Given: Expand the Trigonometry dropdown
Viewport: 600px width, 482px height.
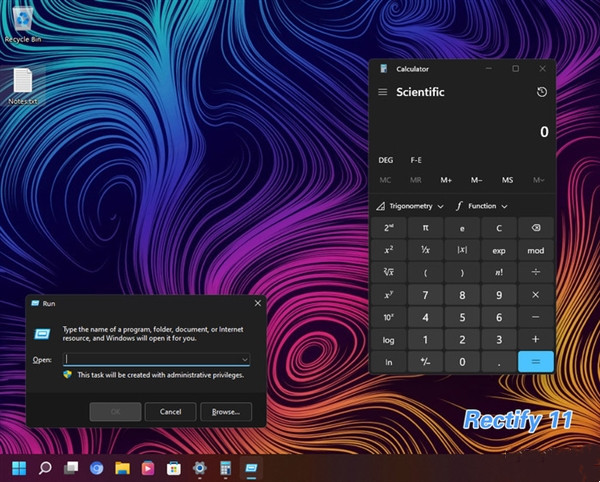Looking at the screenshot, I should coord(410,206).
